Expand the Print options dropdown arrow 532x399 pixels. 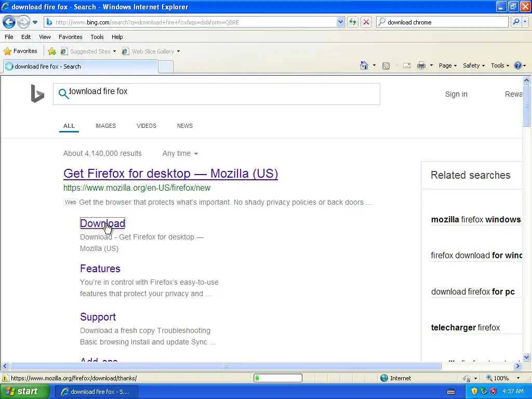pyautogui.click(x=431, y=65)
